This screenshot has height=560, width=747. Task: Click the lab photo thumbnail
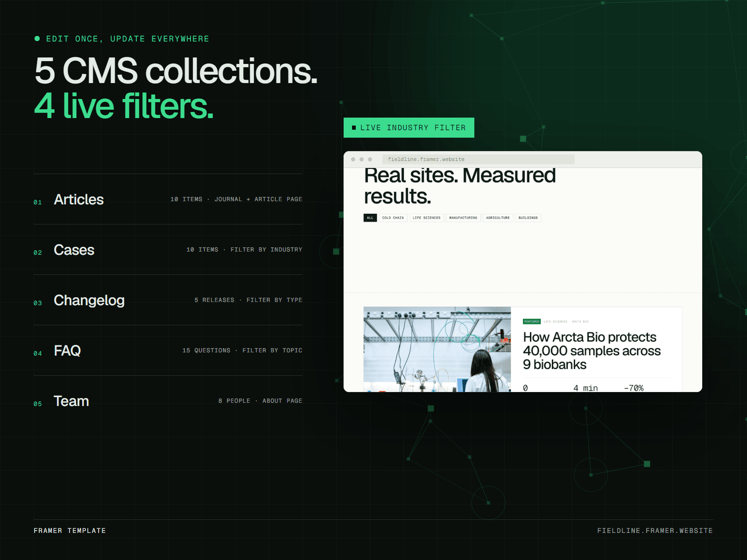pyautogui.click(x=437, y=349)
